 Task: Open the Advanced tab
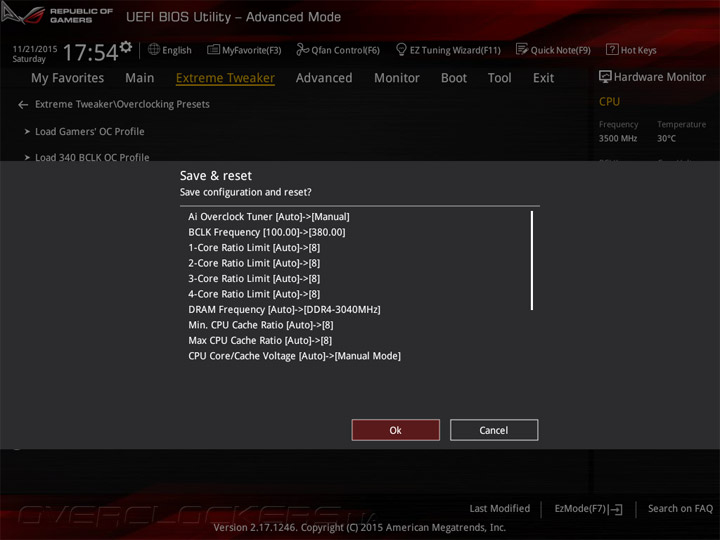[x=324, y=78]
